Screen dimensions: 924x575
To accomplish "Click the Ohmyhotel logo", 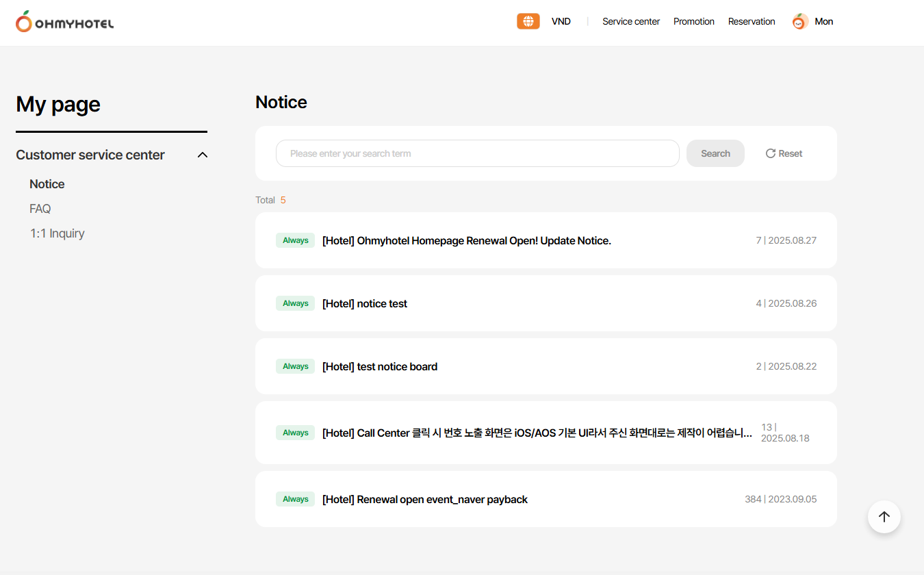I will (x=65, y=22).
